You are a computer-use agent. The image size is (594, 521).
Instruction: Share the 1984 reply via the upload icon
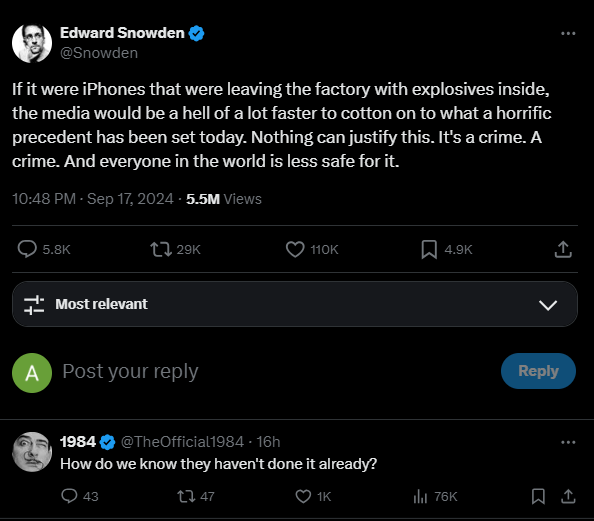coord(568,496)
